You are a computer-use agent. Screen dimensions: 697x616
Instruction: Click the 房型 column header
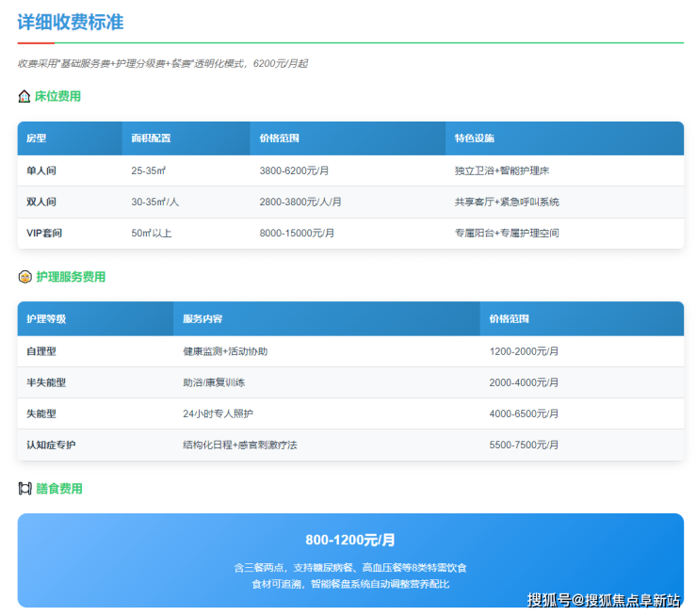click(x=37, y=138)
